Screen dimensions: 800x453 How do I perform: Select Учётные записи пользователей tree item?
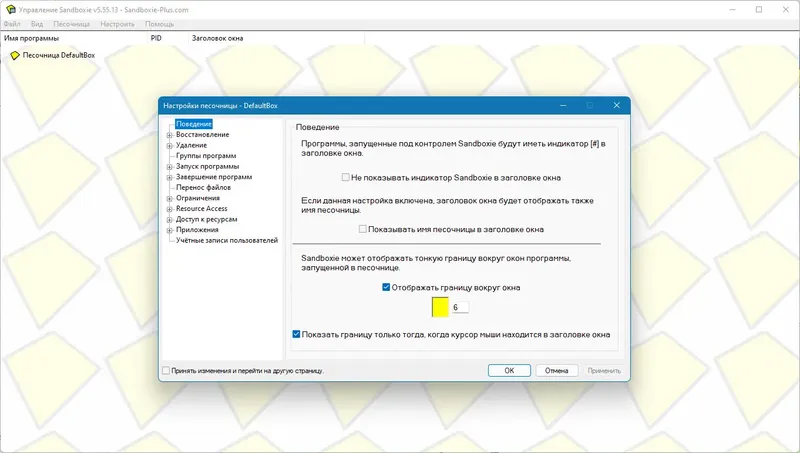[227, 240]
